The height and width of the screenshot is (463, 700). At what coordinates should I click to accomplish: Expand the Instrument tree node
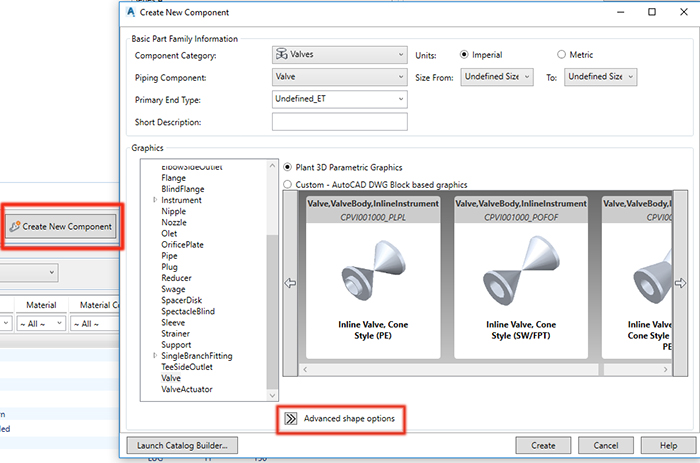(x=155, y=200)
